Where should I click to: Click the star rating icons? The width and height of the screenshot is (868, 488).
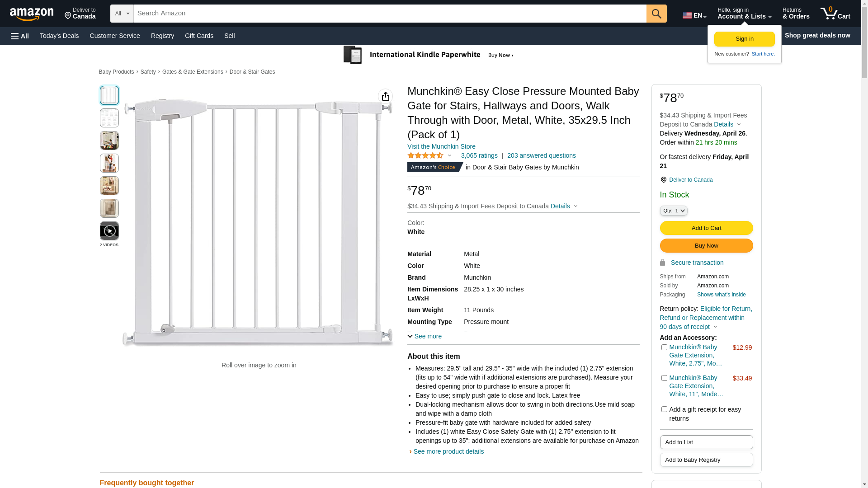click(x=425, y=155)
